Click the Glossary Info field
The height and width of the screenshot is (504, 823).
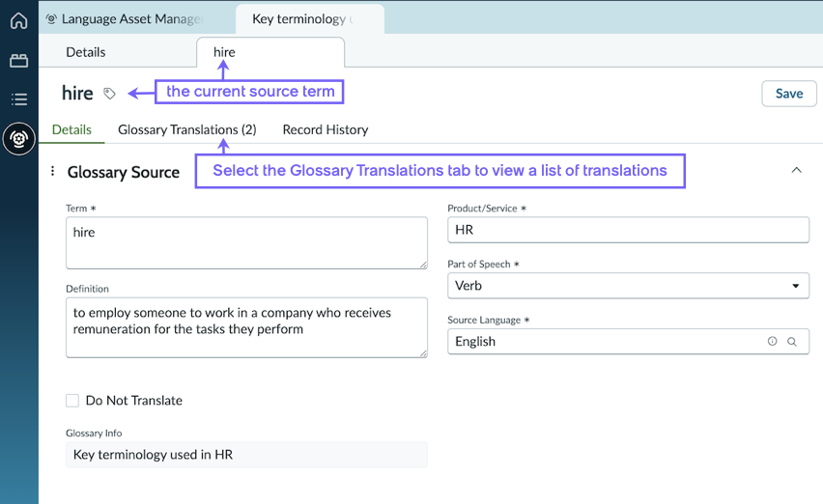click(x=246, y=455)
